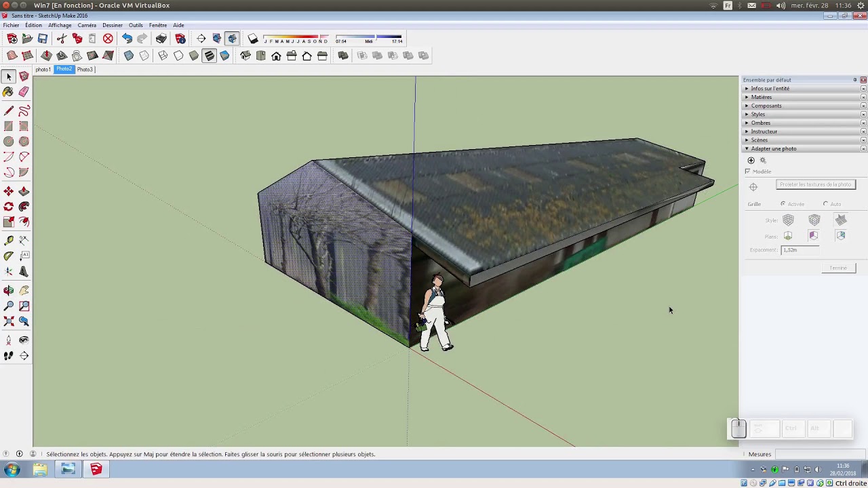Click the Terminé button
Image resolution: width=868 pixels, height=488 pixels.
[838, 268]
